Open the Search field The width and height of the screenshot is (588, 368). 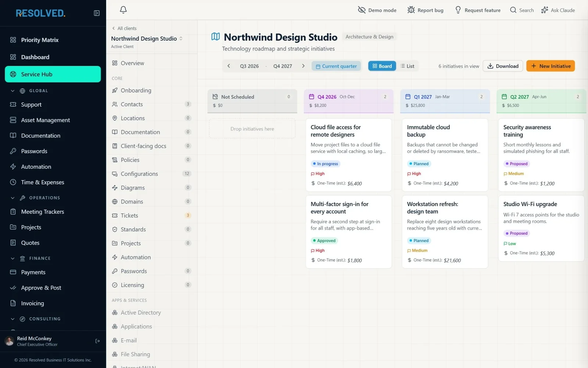tap(522, 10)
